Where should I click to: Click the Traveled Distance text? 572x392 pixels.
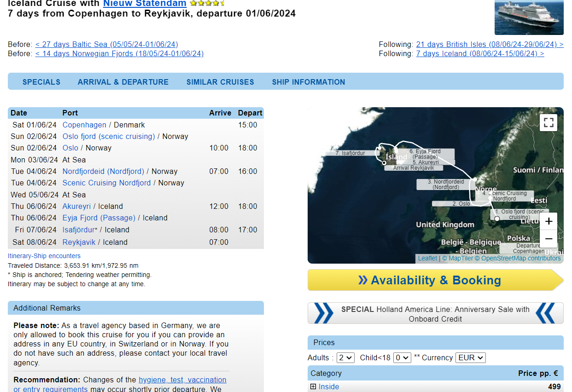click(x=73, y=265)
